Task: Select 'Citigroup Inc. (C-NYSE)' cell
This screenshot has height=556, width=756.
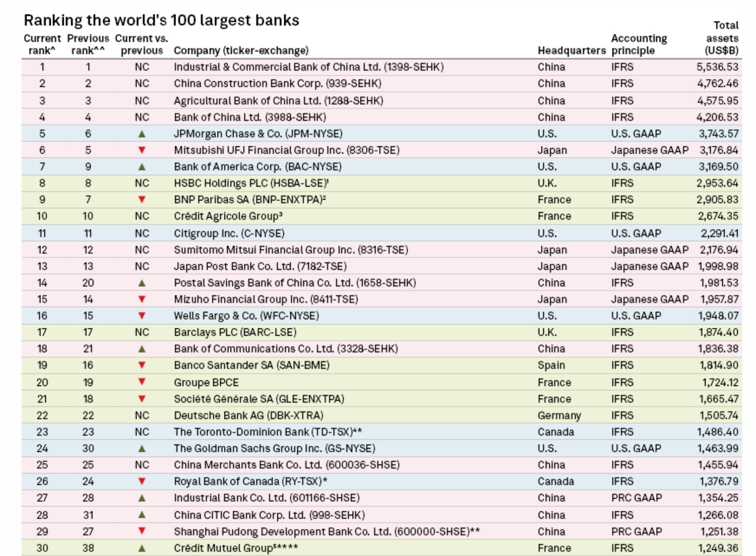Action: point(229,233)
